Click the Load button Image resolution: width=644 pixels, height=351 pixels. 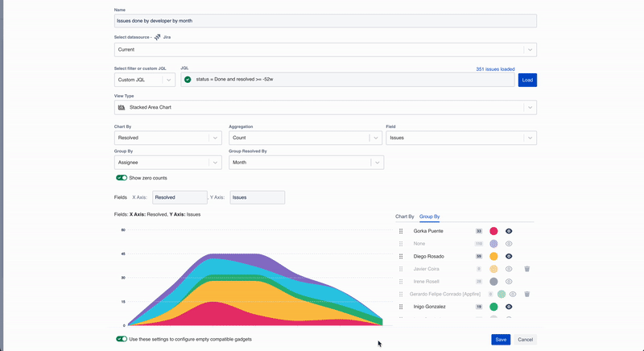click(527, 80)
